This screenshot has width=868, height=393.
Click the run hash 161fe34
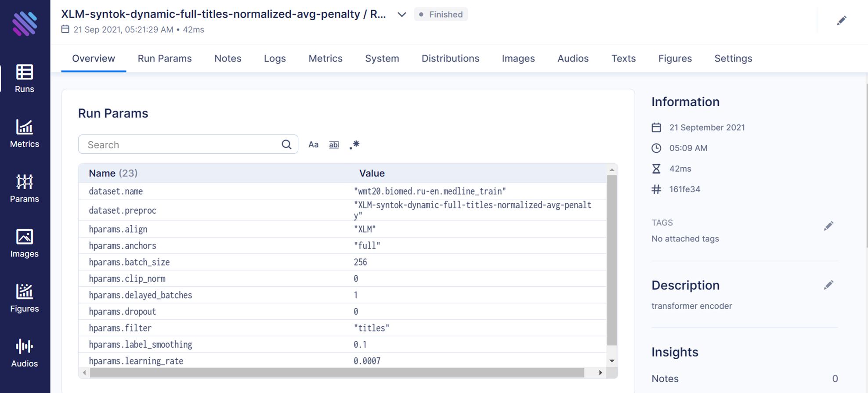point(685,190)
